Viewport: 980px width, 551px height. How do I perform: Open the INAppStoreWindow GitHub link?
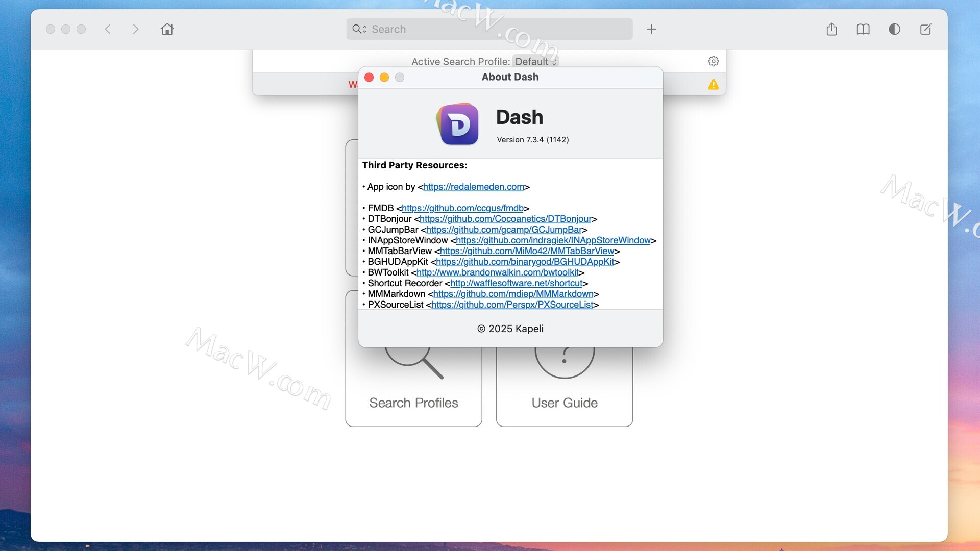coord(553,240)
